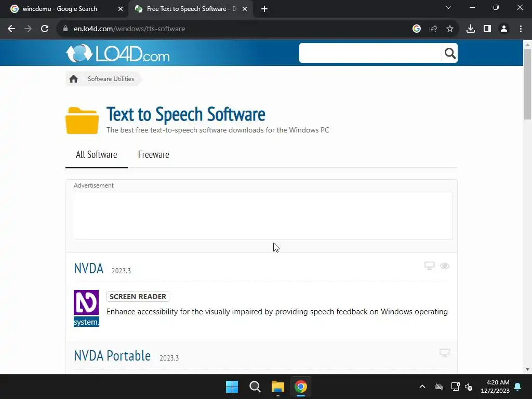Screen dimensions: 532x399
Task: Click the page vertical scrollbar thumb
Action: (x=527, y=84)
